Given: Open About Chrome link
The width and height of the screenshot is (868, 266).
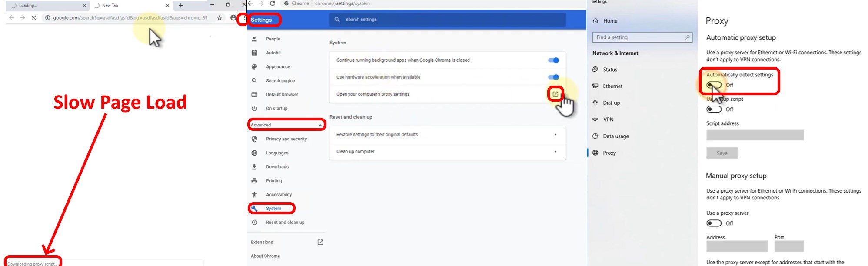Looking at the screenshot, I should [265, 256].
